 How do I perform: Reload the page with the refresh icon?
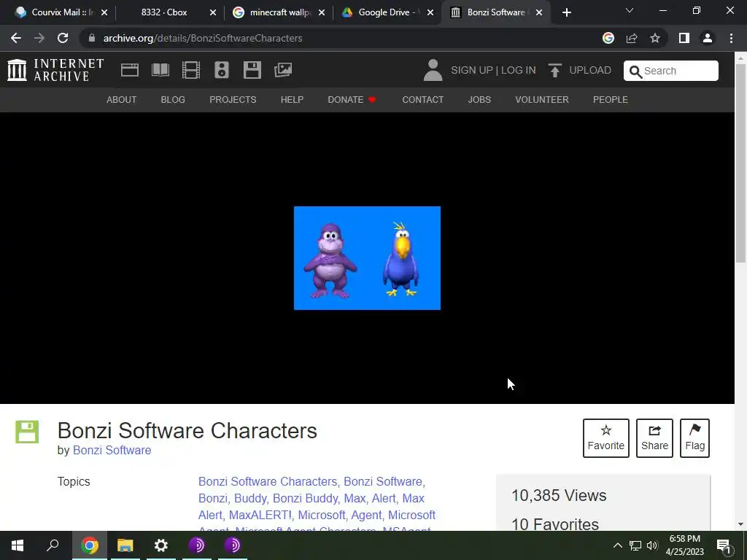coord(63,38)
